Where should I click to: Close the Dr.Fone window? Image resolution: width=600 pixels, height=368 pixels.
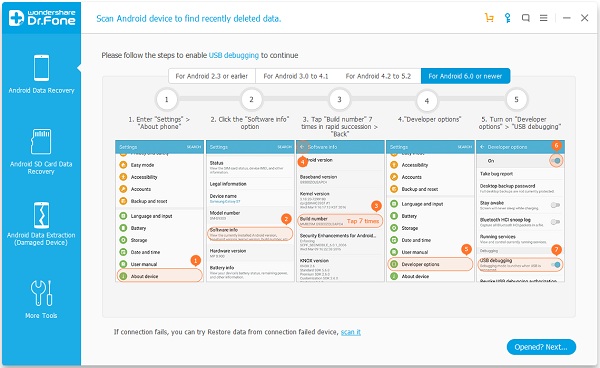tap(584, 18)
